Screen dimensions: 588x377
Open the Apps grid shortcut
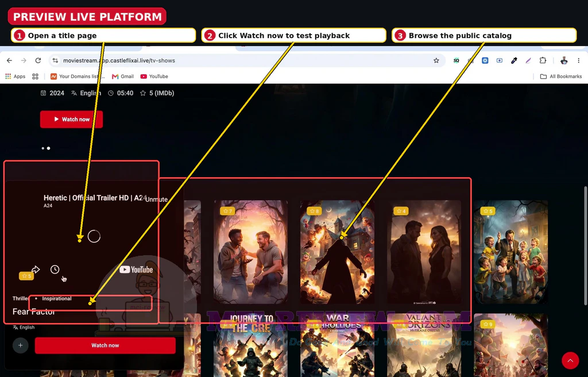tap(15, 76)
